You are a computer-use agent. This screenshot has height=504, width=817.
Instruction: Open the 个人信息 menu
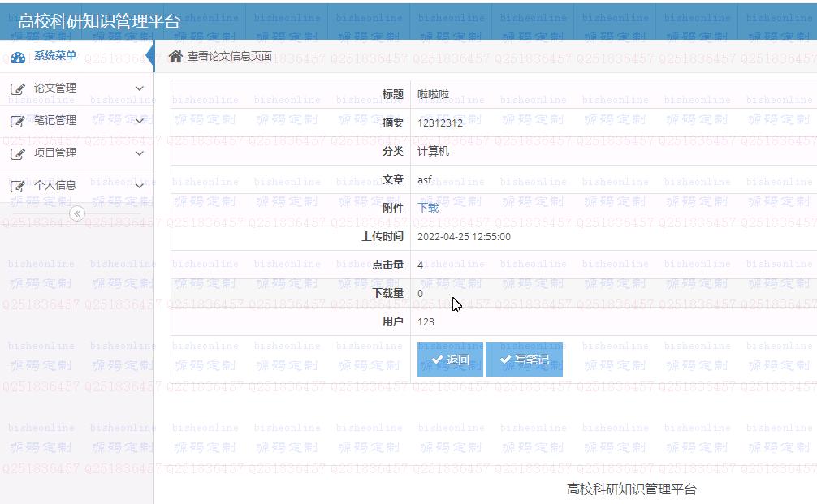[x=76, y=185]
